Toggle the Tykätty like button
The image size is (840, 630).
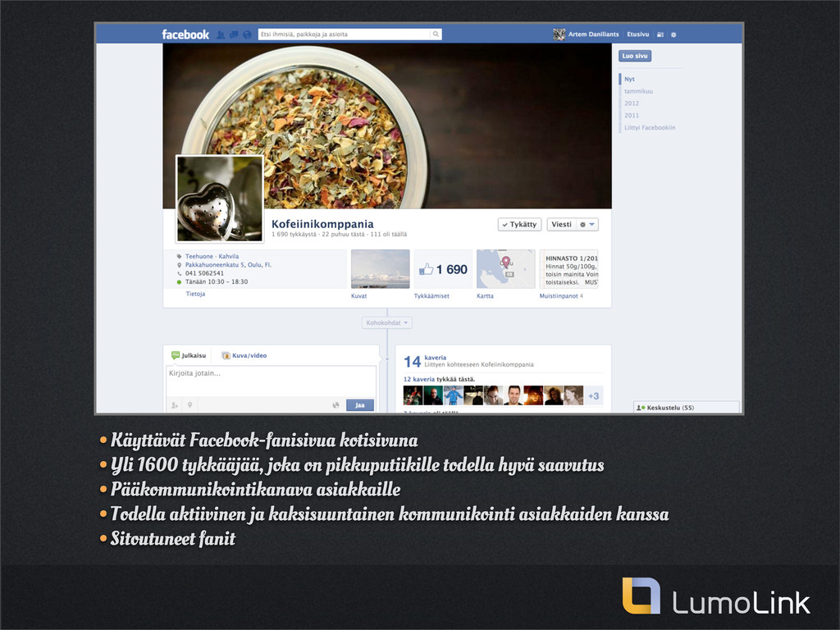tap(519, 225)
